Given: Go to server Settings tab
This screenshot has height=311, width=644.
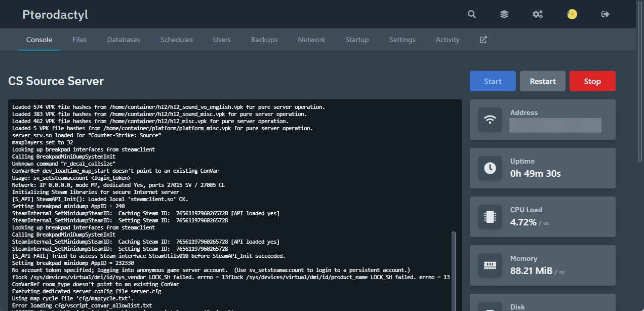Looking at the screenshot, I should coord(402,40).
